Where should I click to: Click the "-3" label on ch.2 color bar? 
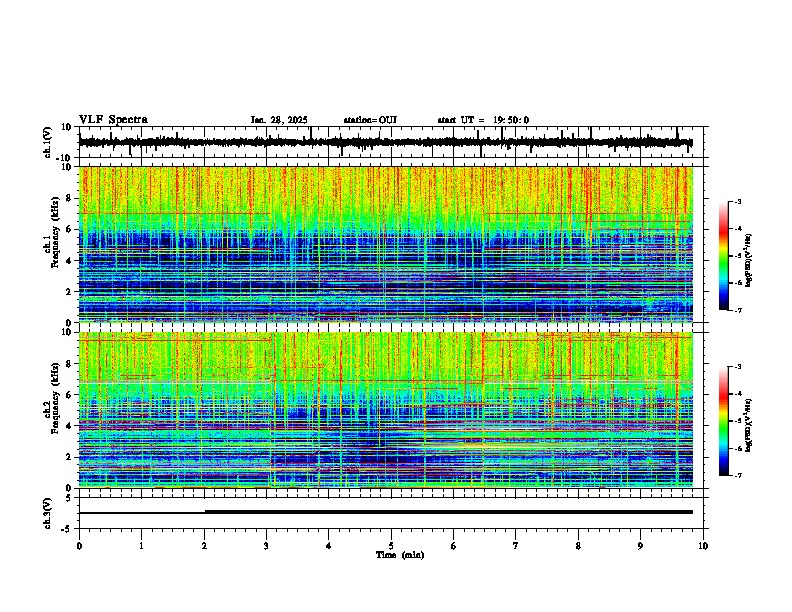click(x=737, y=367)
